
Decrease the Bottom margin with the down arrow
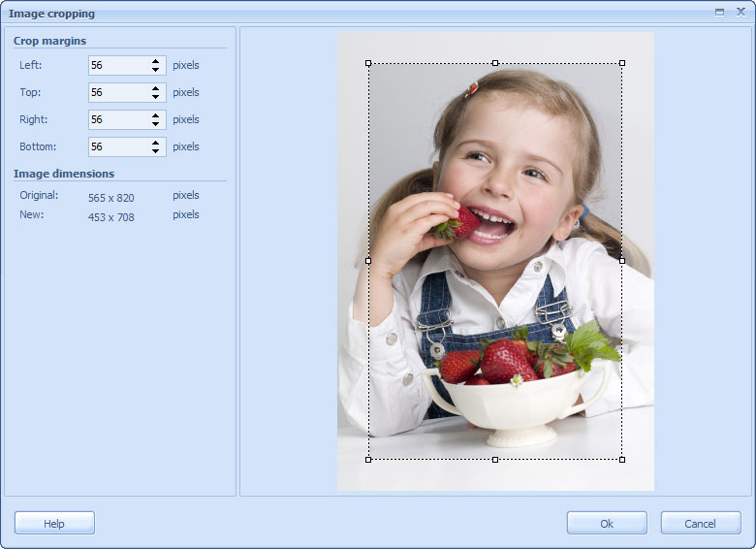pos(155,151)
